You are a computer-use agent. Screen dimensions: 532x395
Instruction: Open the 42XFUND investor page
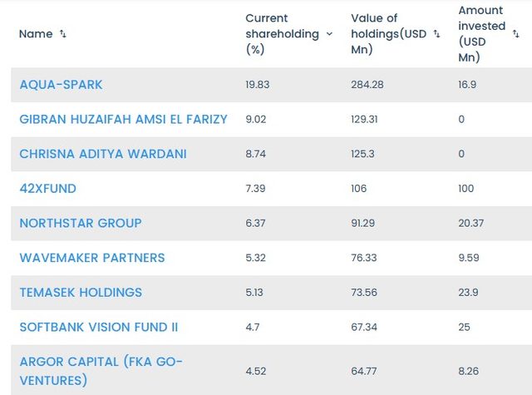[x=47, y=189]
